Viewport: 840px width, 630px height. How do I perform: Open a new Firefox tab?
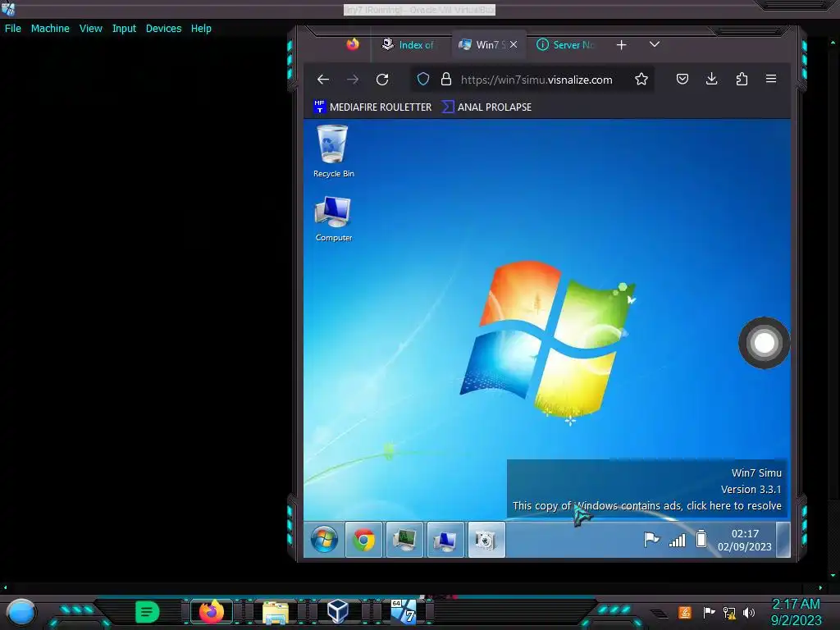click(x=622, y=45)
